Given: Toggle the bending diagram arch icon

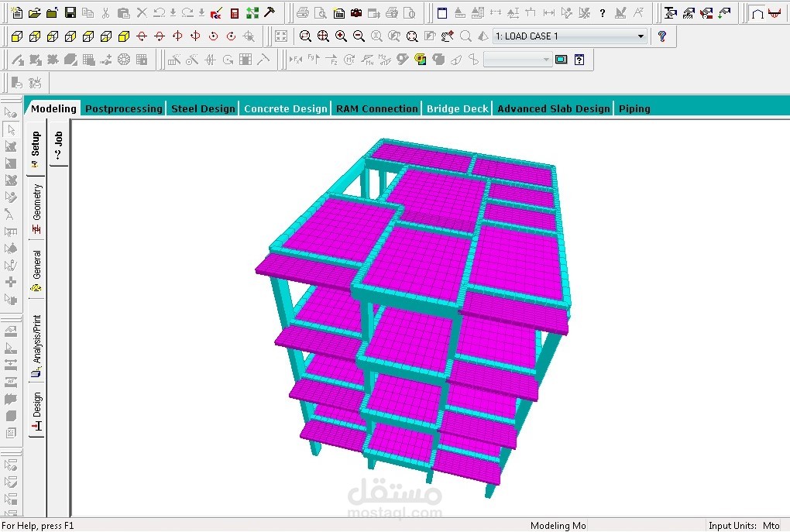Looking at the screenshot, I should (757, 13).
